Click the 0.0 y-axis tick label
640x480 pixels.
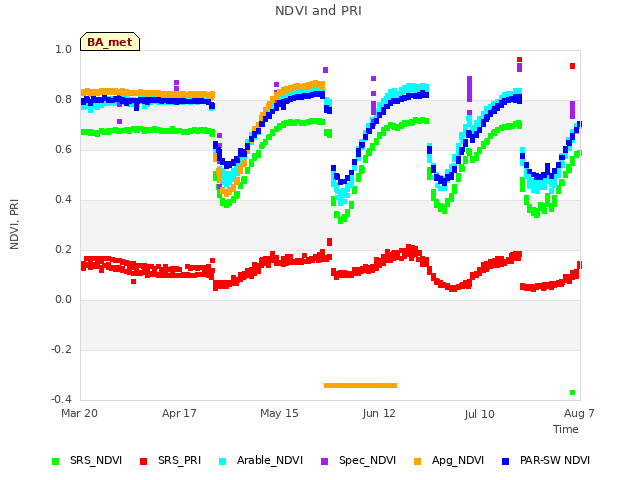(x=64, y=300)
